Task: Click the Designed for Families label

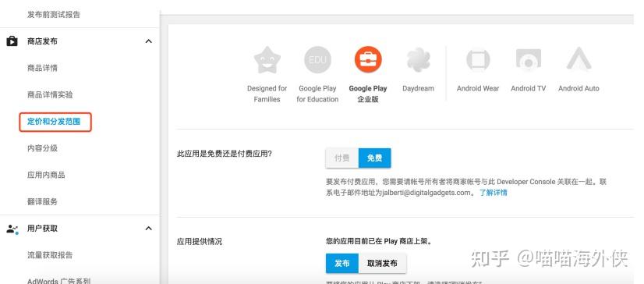Action: 267,94
